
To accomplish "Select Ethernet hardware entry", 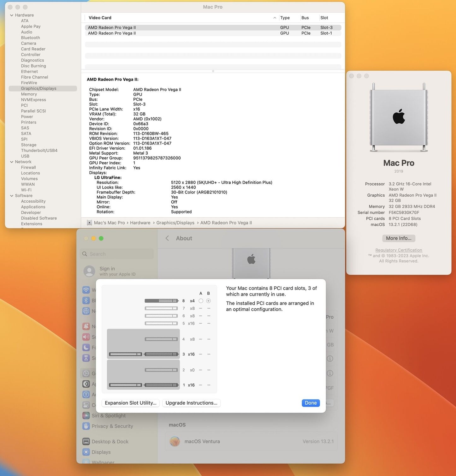I will pyautogui.click(x=29, y=72).
